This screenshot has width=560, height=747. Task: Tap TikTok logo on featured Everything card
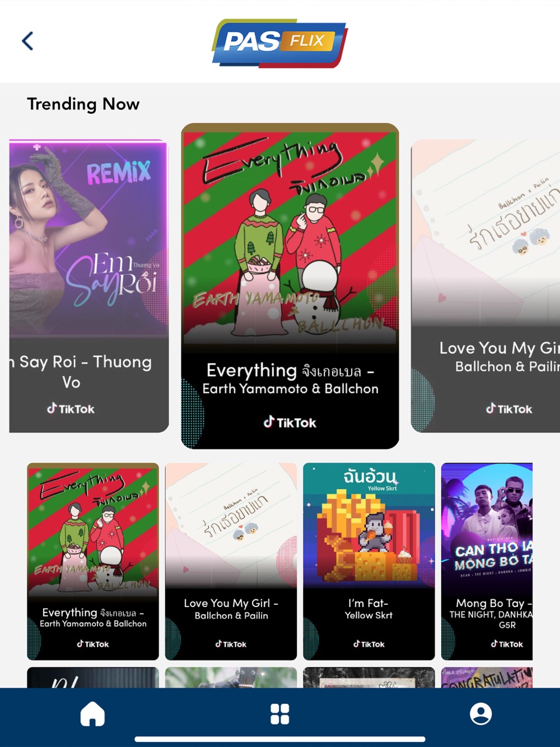pos(290,422)
